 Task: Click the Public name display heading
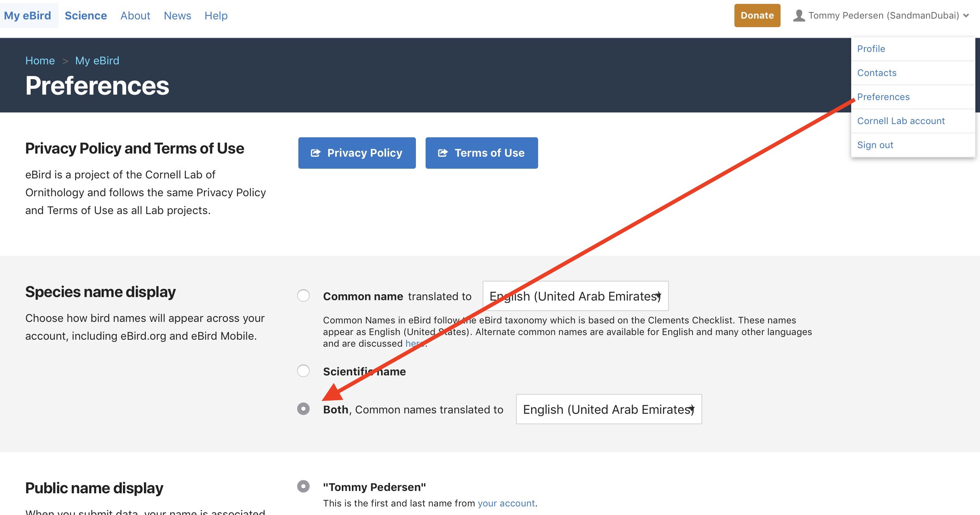tap(94, 488)
